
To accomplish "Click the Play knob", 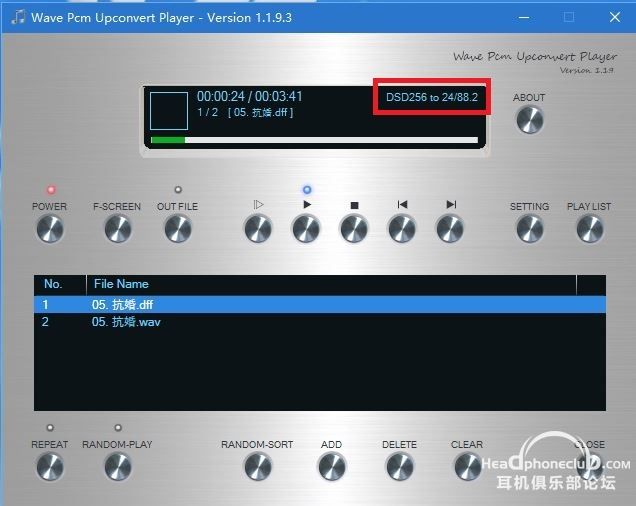I will pyautogui.click(x=306, y=229).
